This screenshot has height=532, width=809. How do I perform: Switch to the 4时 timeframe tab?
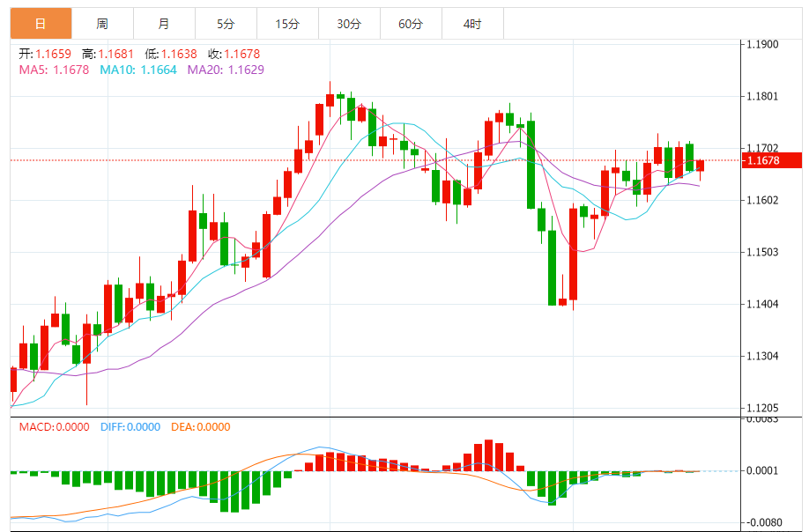[472, 24]
